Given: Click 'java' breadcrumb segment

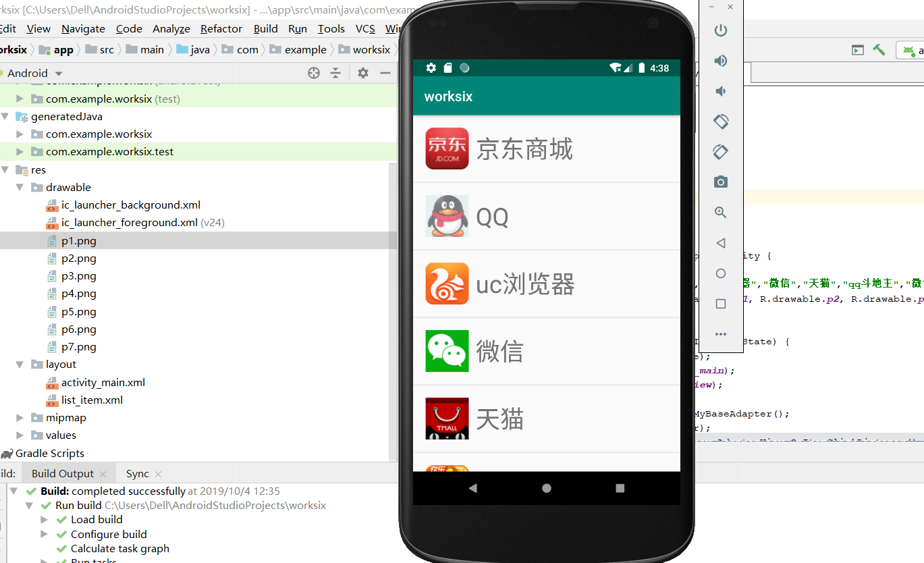Looking at the screenshot, I should coord(200,49).
